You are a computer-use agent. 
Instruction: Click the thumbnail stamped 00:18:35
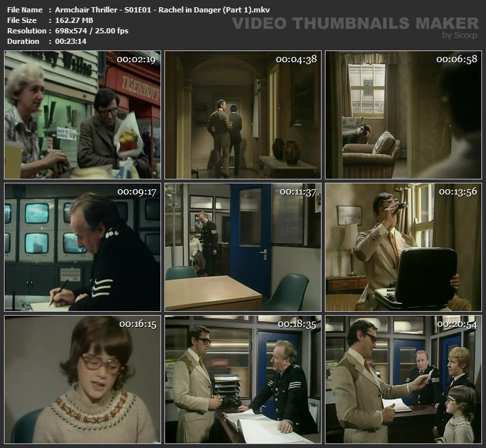243,379
